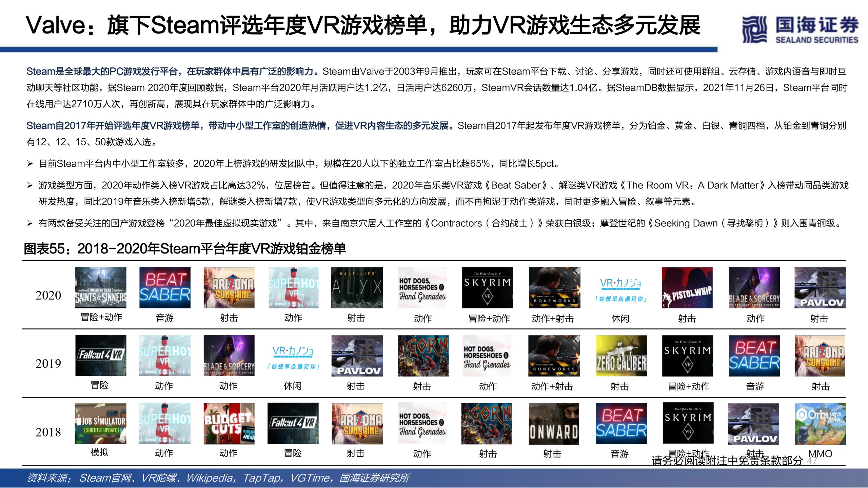Click the Job Simulator thumbnail
This screenshot has height=488, width=868.
[100, 423]
